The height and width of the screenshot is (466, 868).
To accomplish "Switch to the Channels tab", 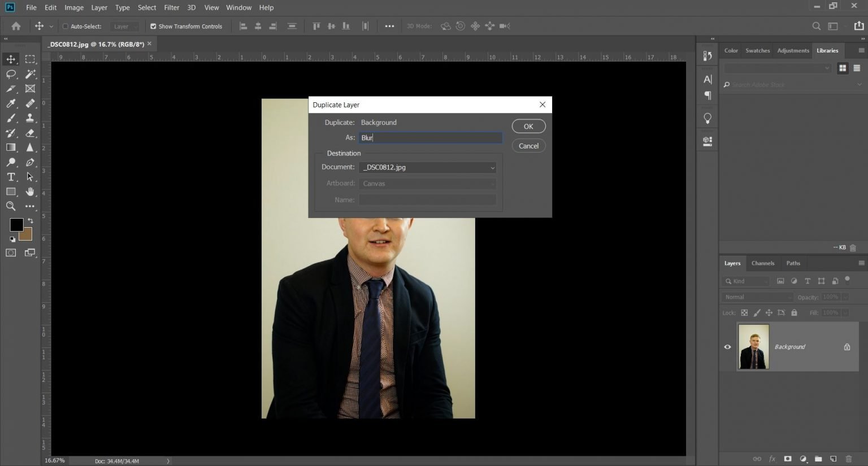I will click(762, 263).
